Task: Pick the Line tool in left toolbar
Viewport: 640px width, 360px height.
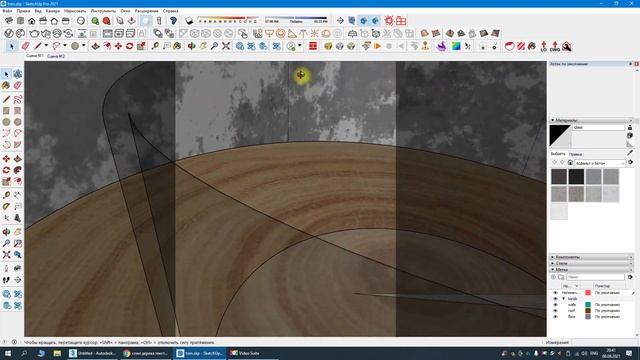Action: pos(6,99)
